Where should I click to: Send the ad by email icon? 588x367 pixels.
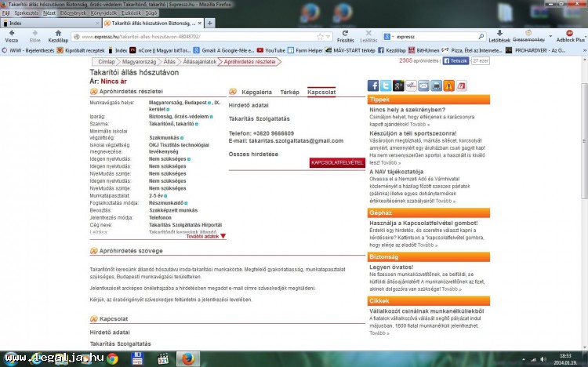423,85
